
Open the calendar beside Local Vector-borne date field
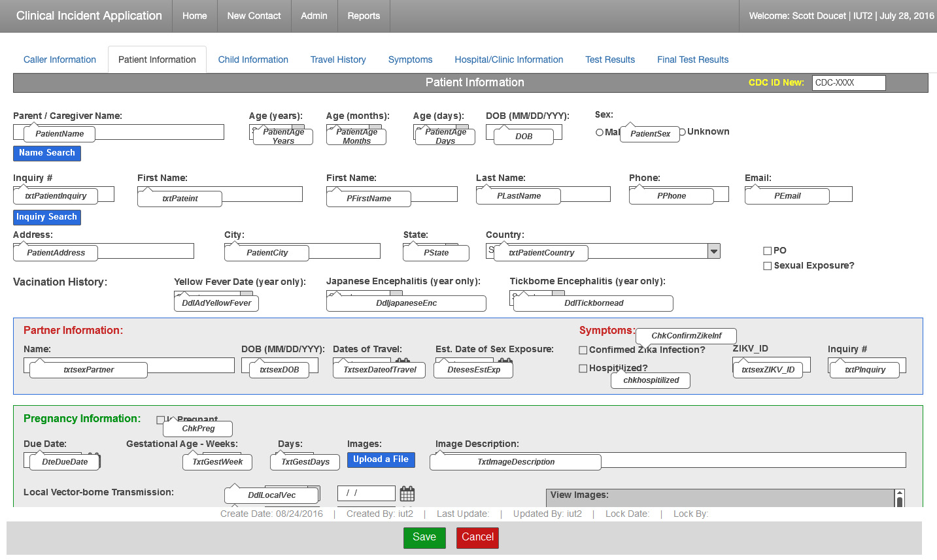coord(407,493)
